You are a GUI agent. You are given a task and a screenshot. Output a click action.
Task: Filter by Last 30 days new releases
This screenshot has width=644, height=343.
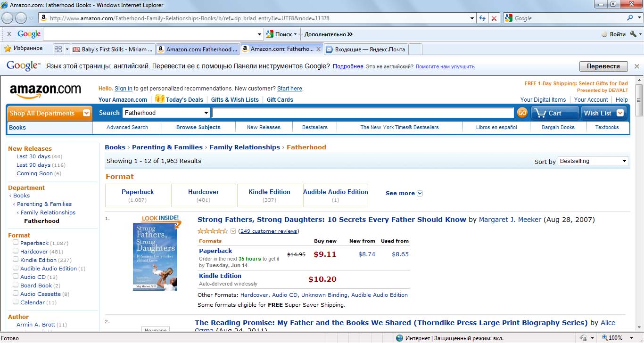(x=33, y=156)
